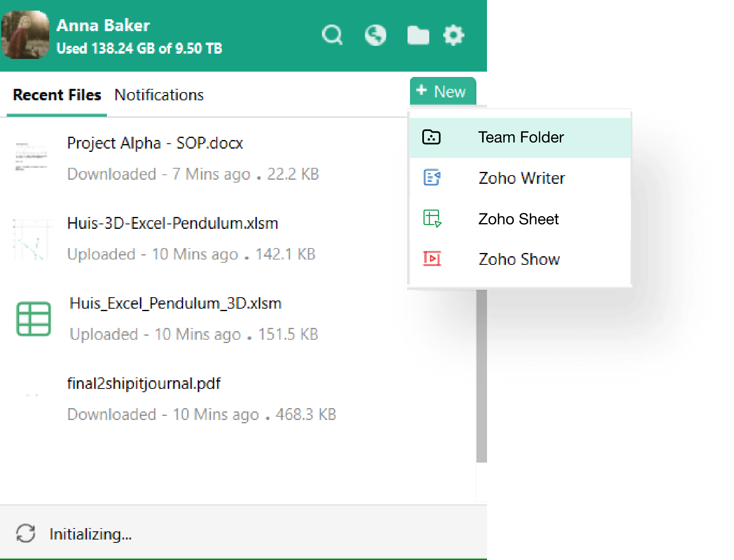This screenshot has height=560, width=734.
Task: Click the search magnifier icon
Action: tap(332, 35)
